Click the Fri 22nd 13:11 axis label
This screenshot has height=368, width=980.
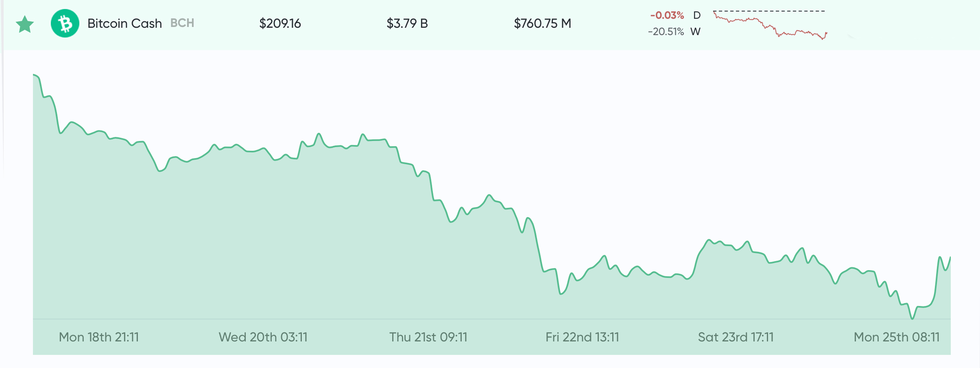click(582, 337)
